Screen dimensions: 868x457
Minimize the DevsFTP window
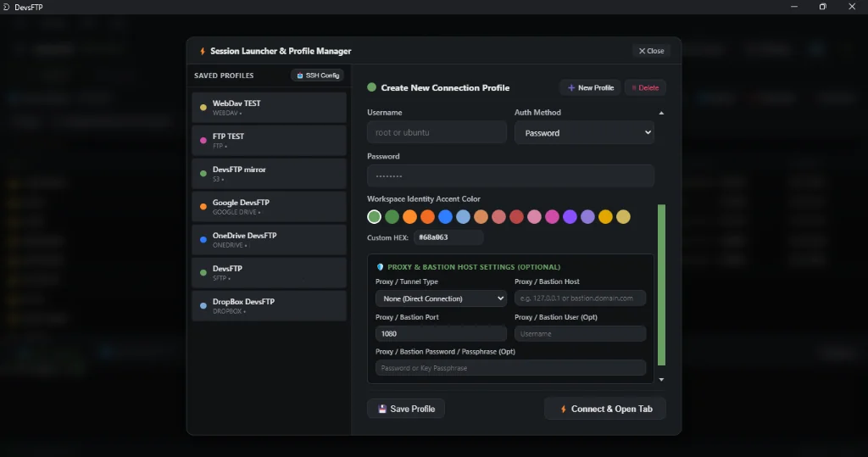794,7
